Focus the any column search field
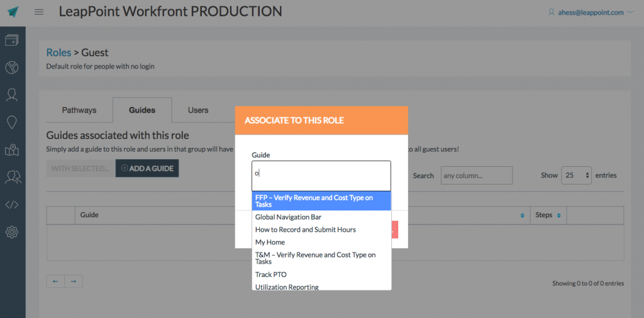Image resolution: width=644 pixels, height=318 pixels. [x=477, y=175]
